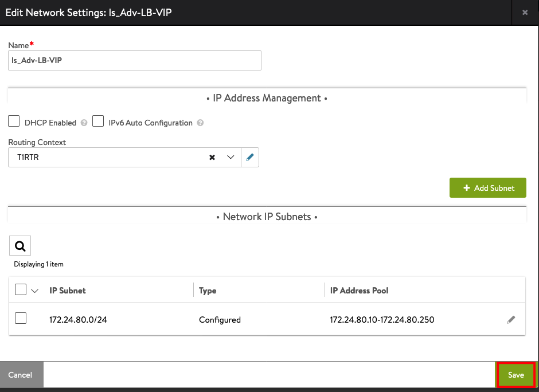Image resolution: width=539 pixels, height=392 pixels.
Task: Click the IP Address Pool column header
Action: pos(359,291)
